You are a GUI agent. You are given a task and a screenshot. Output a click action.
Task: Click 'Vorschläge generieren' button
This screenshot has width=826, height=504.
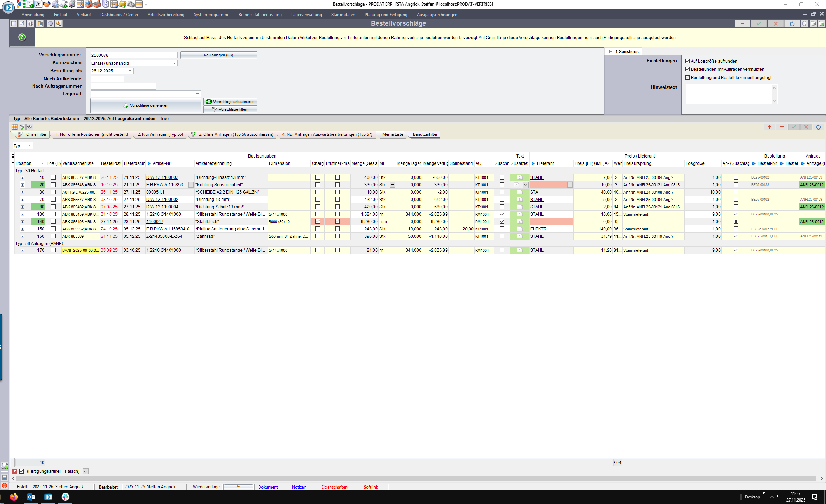coord(146,105)
